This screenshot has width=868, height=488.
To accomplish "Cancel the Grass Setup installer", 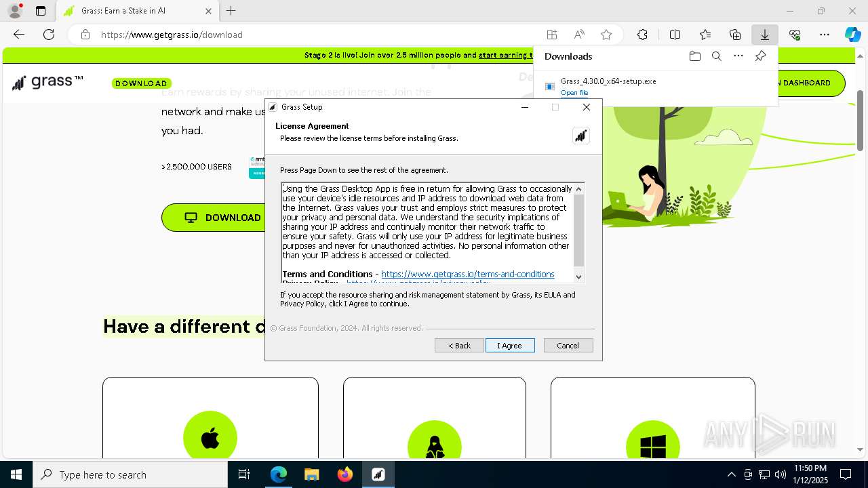I will [568, 346].
